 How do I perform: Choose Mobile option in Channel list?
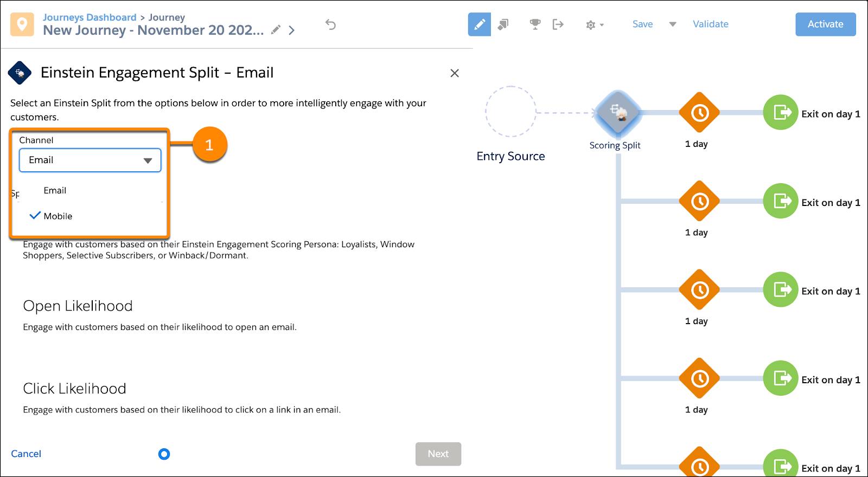coord(58,216)
